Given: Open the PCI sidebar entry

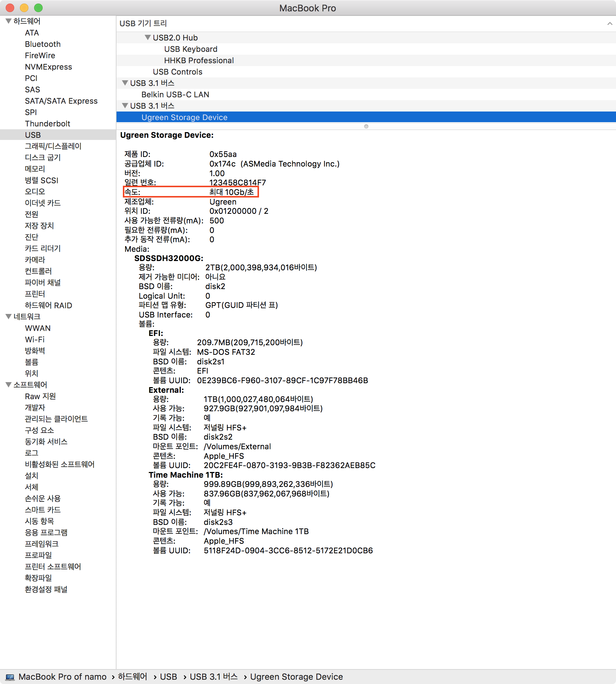Looking at the screenshot, I should [31, 78].
